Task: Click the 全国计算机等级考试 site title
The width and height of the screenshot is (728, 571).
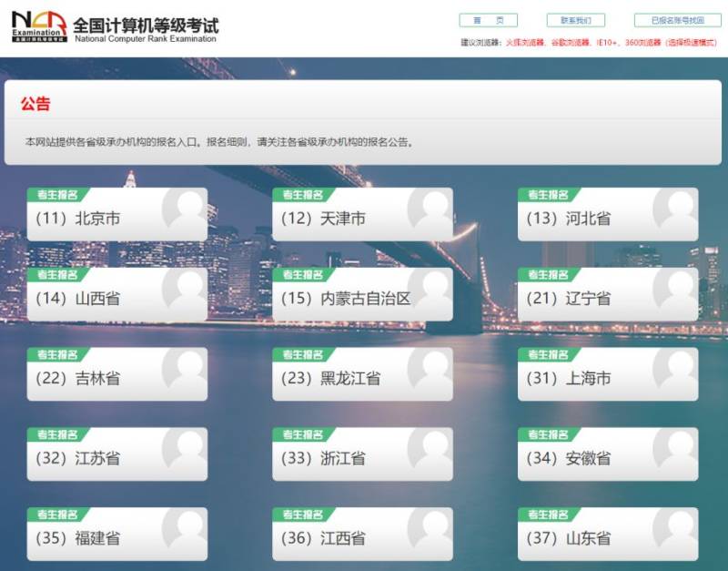Action: (x=146, y=25)
